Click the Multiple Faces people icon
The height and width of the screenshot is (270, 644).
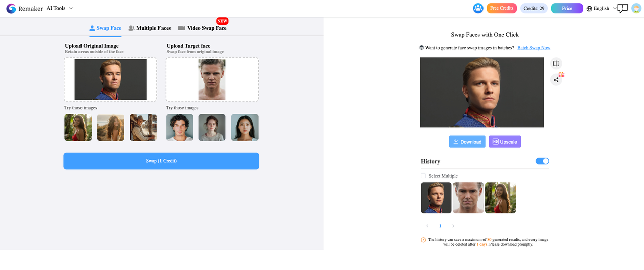point(131,28)
